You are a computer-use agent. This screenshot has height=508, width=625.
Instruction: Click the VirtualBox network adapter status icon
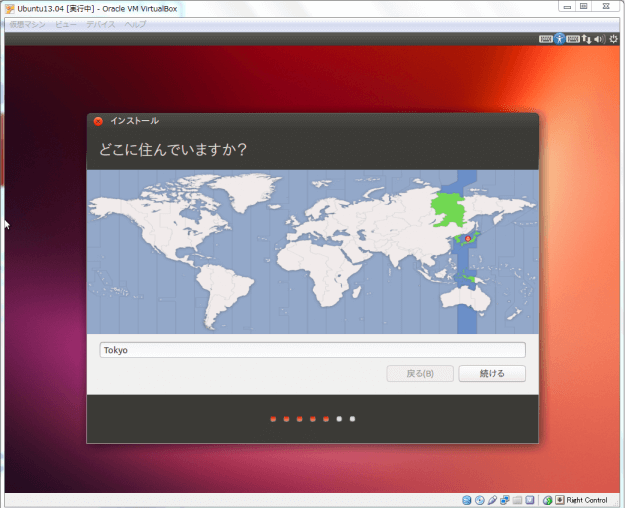[505, 499]
